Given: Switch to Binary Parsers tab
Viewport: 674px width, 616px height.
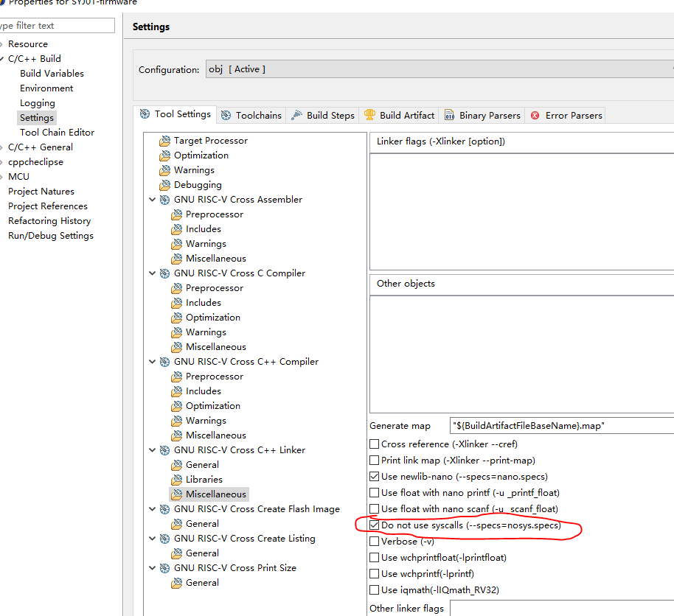Looking at the screenshot, I should (x=482, y=115).
